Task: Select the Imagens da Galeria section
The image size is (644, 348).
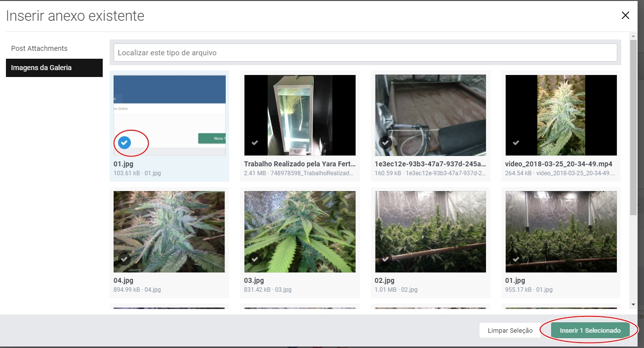Action: coord(54,68)
